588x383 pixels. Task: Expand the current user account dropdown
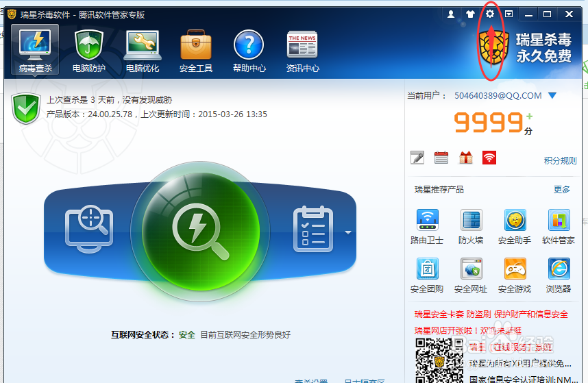[552, 95]
